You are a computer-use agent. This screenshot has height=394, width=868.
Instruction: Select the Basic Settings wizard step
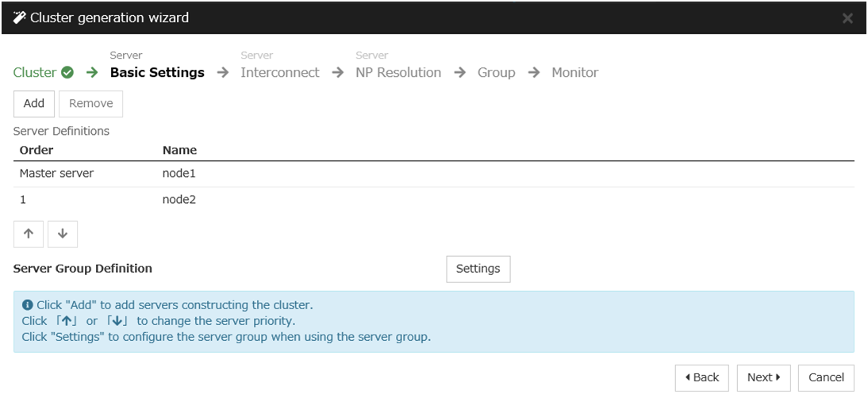point(157,73)
